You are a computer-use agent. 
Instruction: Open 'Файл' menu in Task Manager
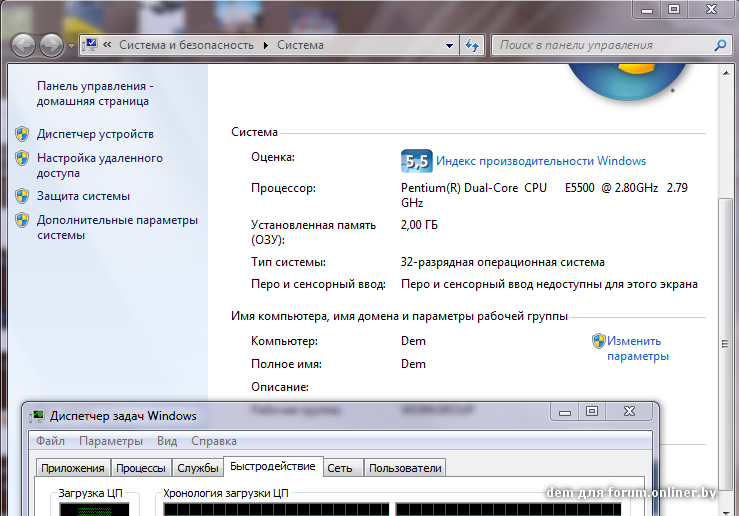point(50,441)
